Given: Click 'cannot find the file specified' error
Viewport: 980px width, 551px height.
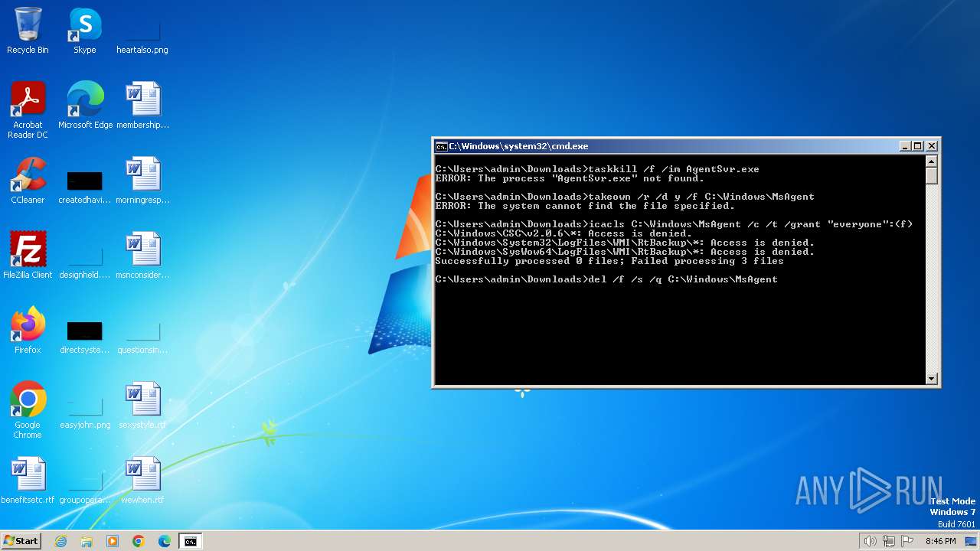Looking at the screenshot, I should pos(585,206).
